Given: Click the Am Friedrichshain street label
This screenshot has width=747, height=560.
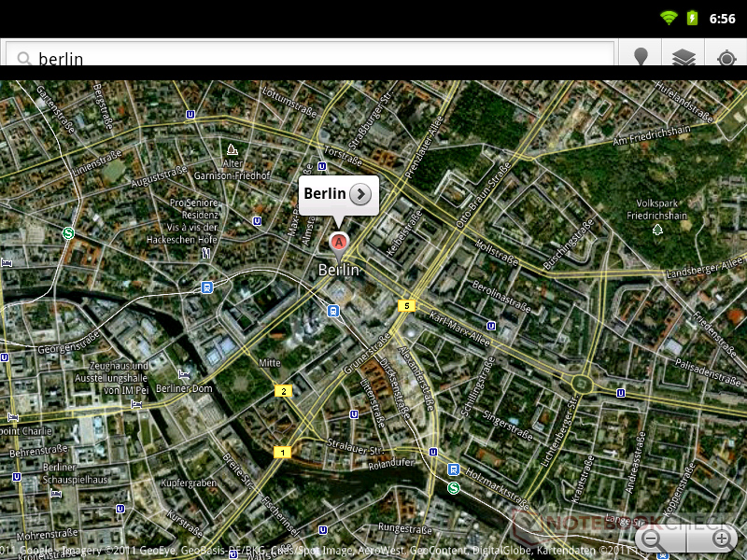Looking at the screenshot, I should pyautogui.click(x=651, y=135).
